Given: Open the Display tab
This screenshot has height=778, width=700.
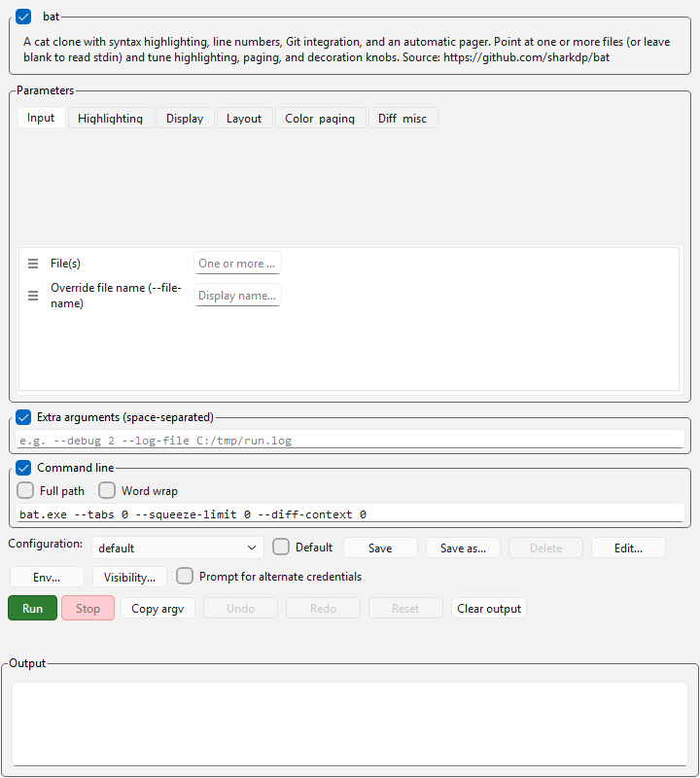Looking at the screenshot, I should click(x=185, y=118).
